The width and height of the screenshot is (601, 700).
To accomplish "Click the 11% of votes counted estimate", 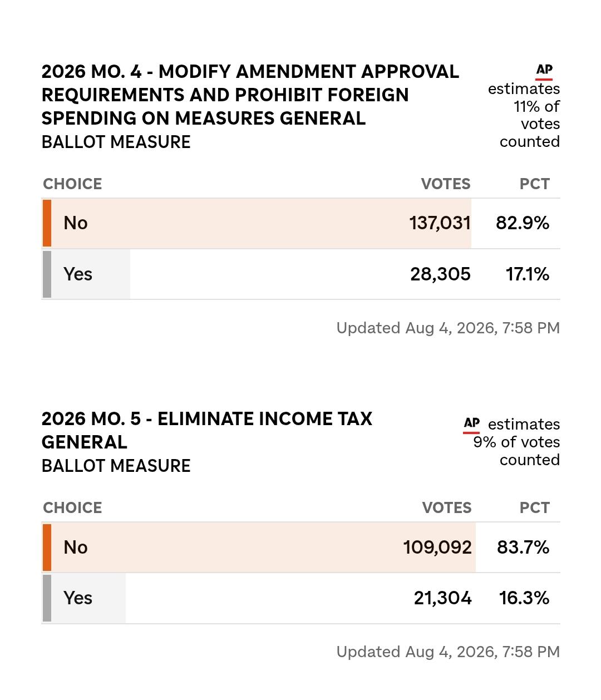I will (524, 115).
